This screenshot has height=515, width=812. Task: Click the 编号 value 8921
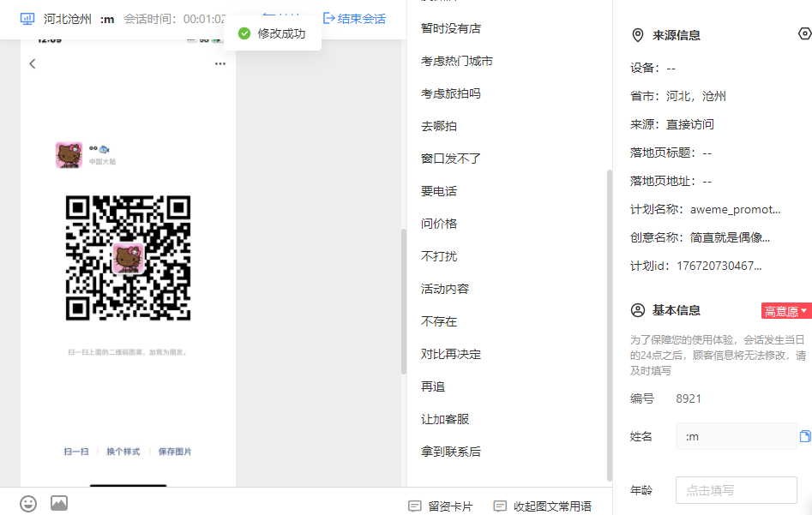689,399
